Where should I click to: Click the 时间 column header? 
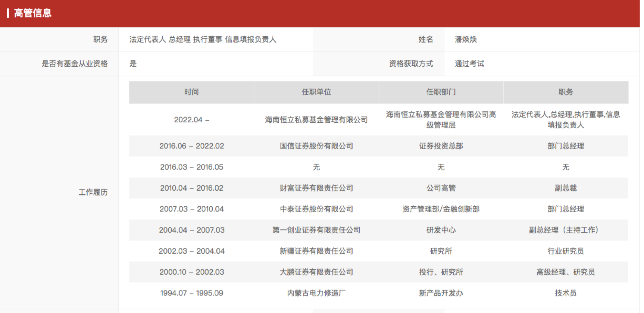point(191,92)
